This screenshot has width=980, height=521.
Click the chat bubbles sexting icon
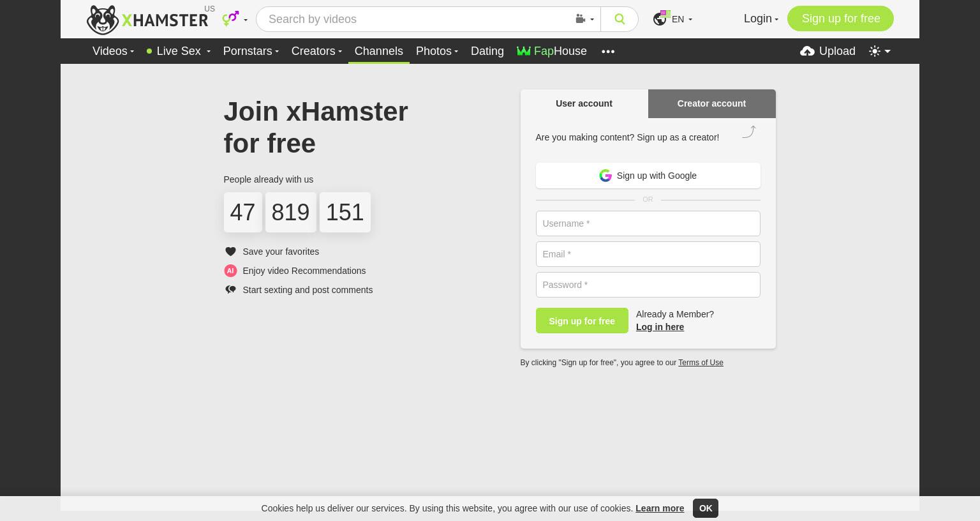pos(230,290)
